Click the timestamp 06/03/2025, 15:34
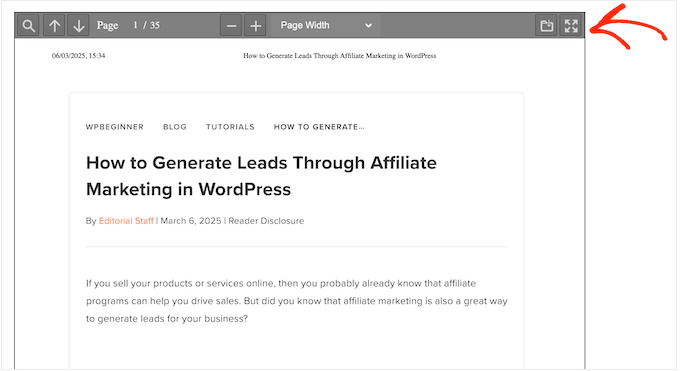Image resolution: width=680 pixels, height=371 pixels. pyautogui.click(x=78, y=56)
